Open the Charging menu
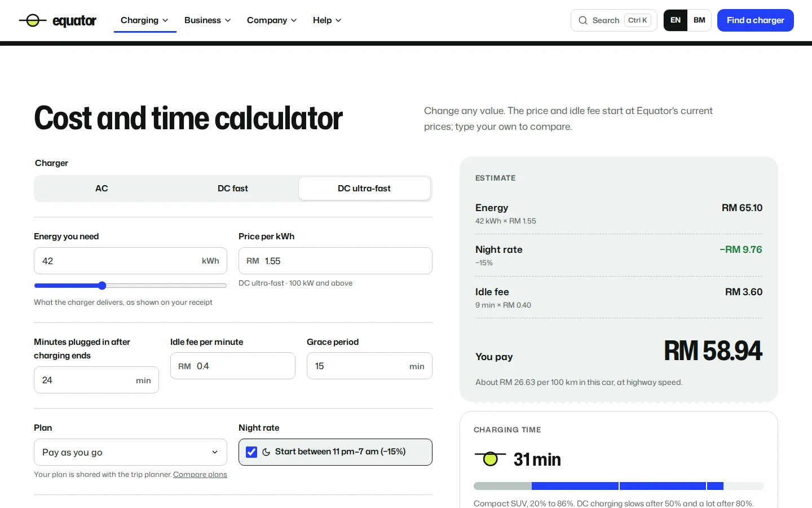The width and height of the screenshot is (812, 508). (145, 20)
